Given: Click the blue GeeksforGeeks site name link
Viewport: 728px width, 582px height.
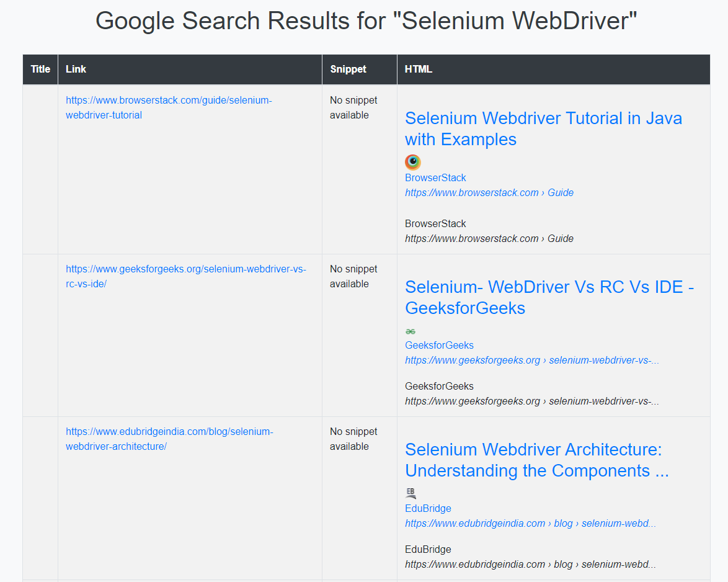Looking at the screenshot, I should [x=439, y=346].
